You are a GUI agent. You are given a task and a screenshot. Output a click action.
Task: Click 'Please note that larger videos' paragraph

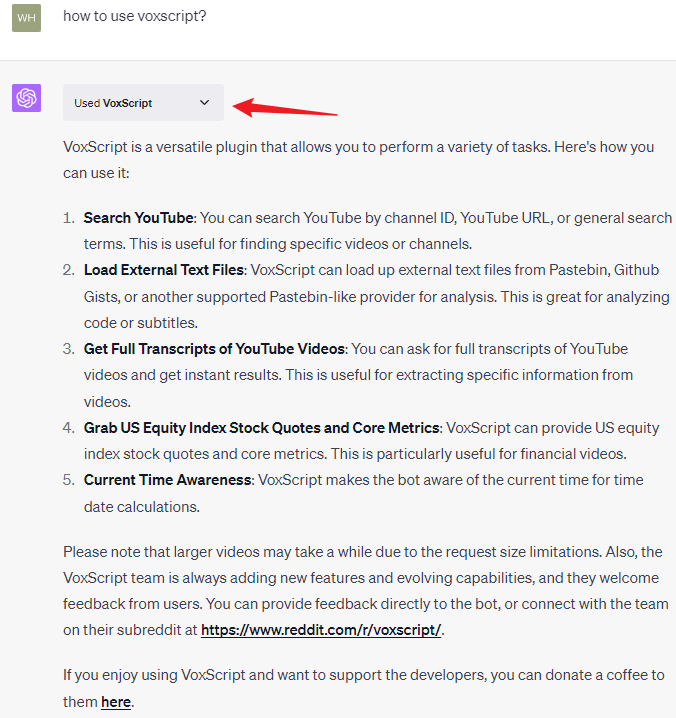365,591
